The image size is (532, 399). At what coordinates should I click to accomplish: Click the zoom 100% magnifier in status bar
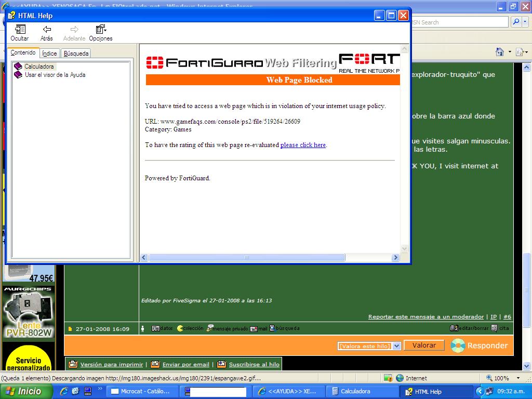489,378
